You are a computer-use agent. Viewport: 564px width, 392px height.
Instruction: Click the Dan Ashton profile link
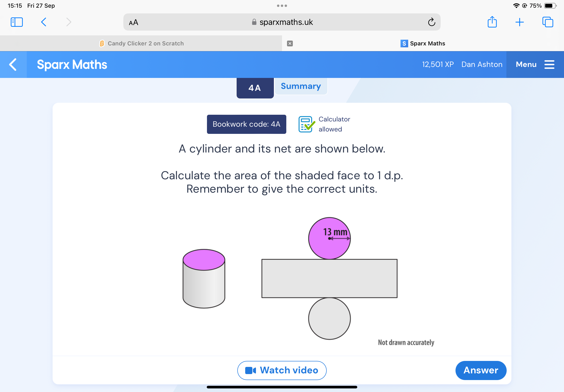click(481, 64)
